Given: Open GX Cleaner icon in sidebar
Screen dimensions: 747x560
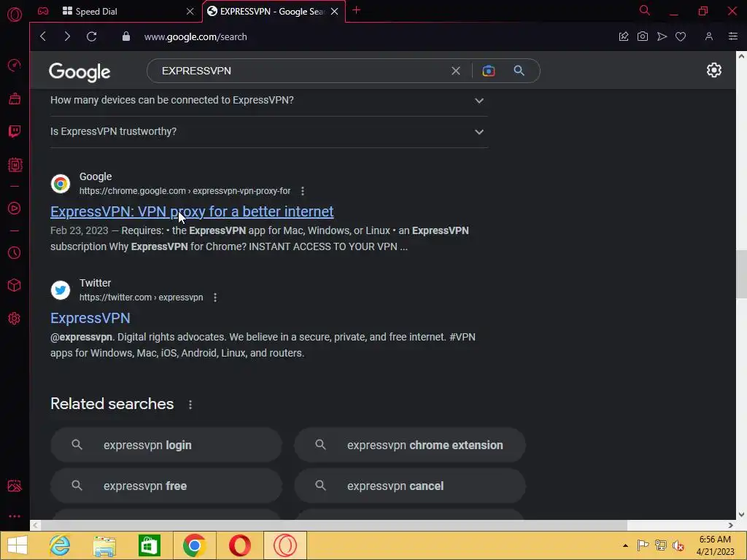Looking at the screenshot, I should pyautogui.click(x=15, y=98).
